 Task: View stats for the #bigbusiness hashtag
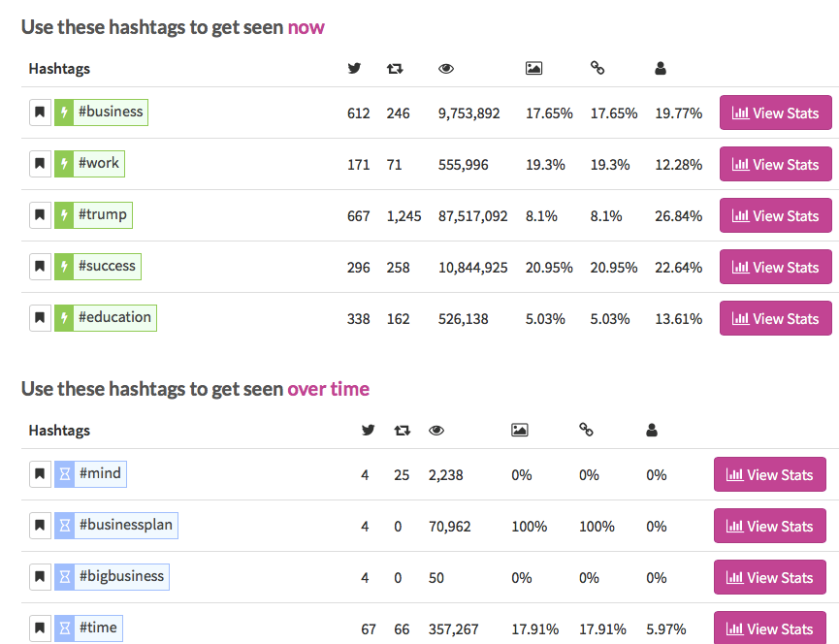click(x=769, y=577)
